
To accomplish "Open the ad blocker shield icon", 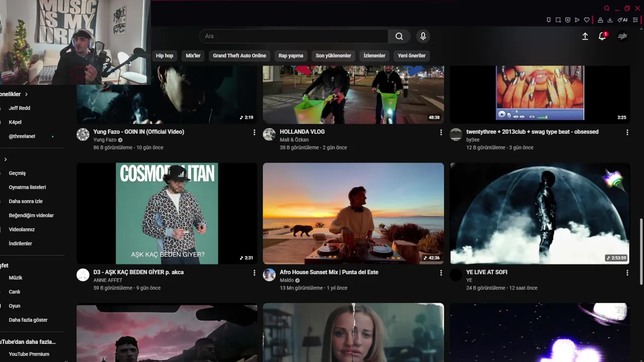I will point(568,20).
